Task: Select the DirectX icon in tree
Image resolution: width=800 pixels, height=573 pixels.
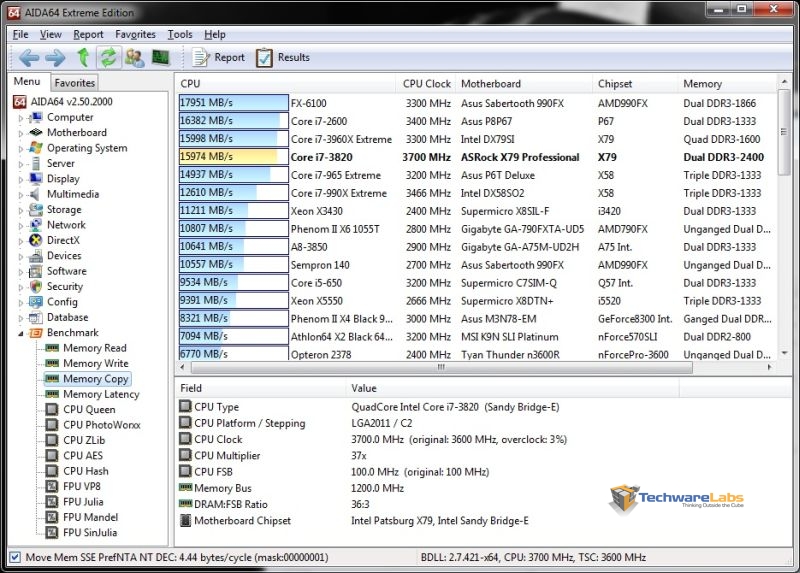Action: pyautogui.click(x=36, y=240)
